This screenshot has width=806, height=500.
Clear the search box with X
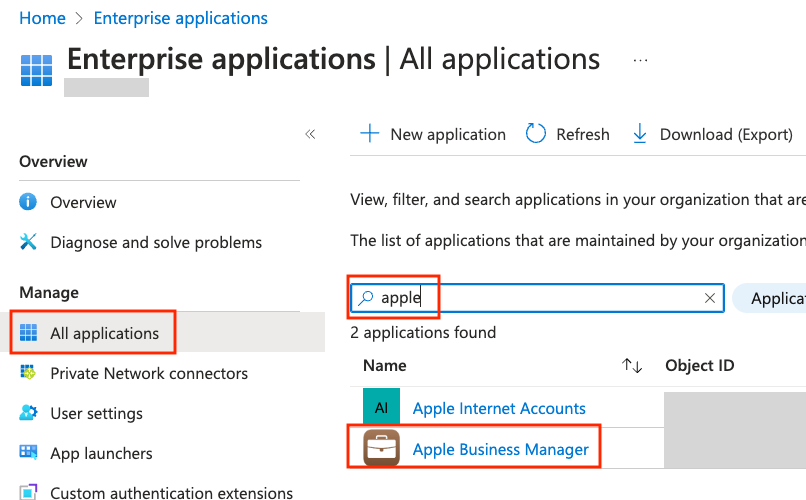(710, 298)
